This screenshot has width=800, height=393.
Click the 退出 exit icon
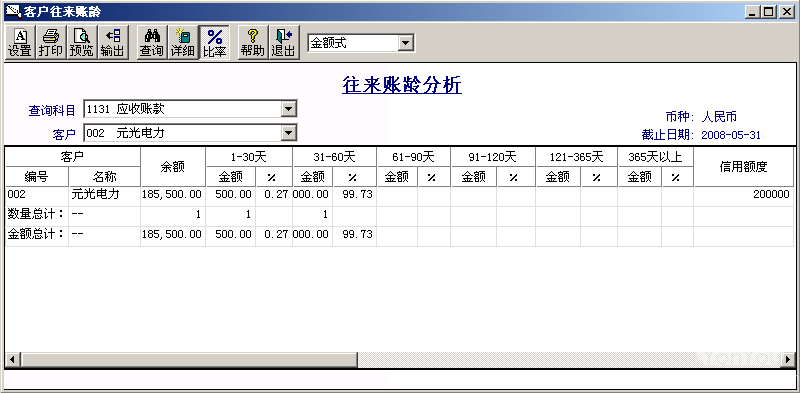(x=284, y=43)
